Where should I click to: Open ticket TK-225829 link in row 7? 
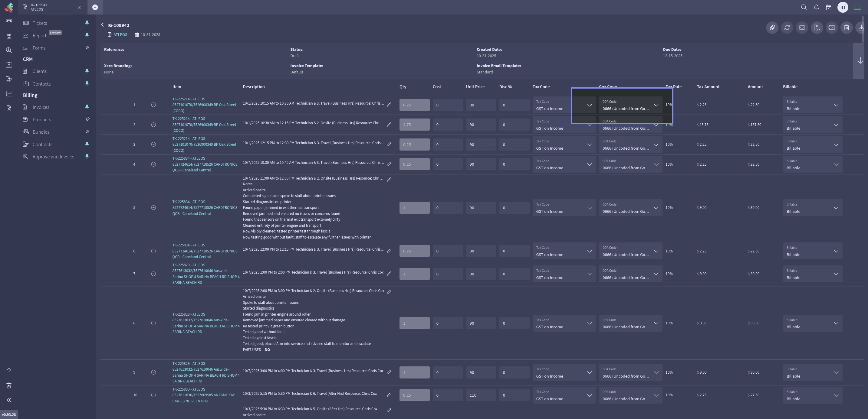[206, 274]
